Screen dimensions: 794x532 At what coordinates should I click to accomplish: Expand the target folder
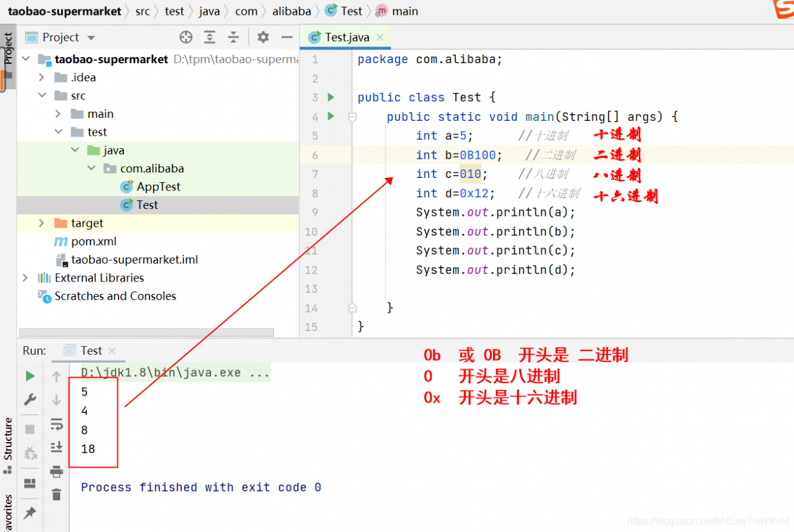click(x=42, y=223)
